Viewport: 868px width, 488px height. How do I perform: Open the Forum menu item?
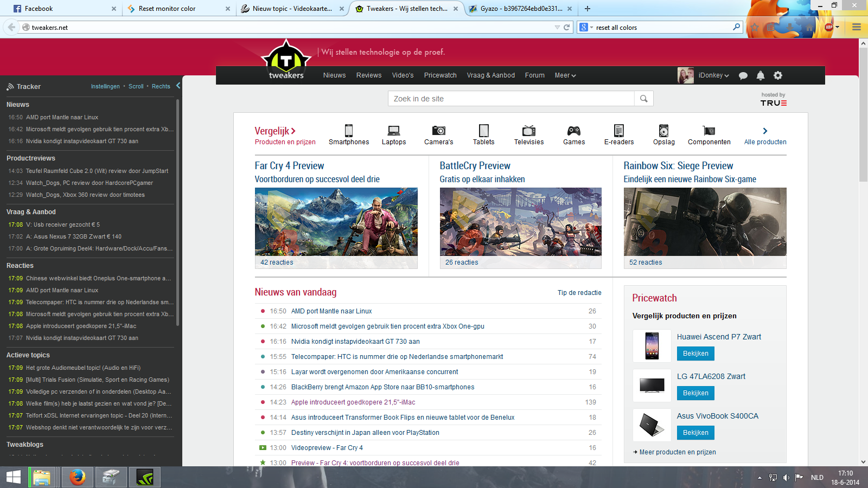click(535, 75)
